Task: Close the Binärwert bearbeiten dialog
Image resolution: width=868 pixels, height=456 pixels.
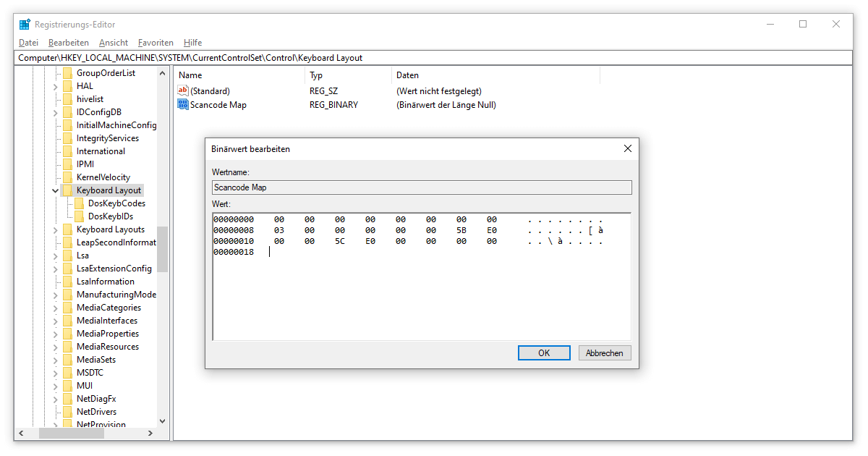Action: (x=627, y=148)
